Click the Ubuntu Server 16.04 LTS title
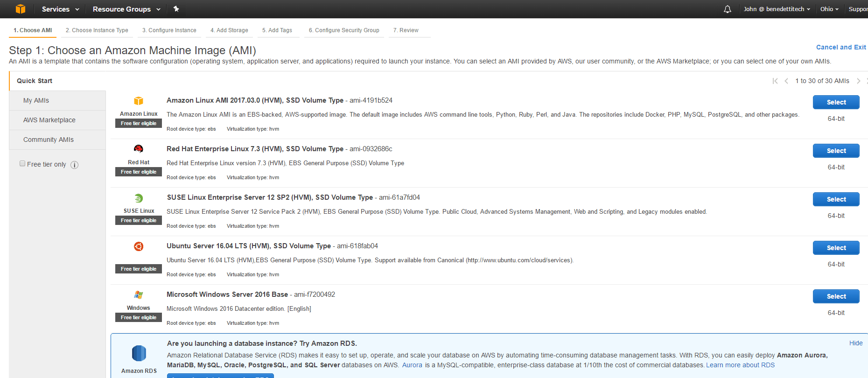 click(x=249, y=246)
